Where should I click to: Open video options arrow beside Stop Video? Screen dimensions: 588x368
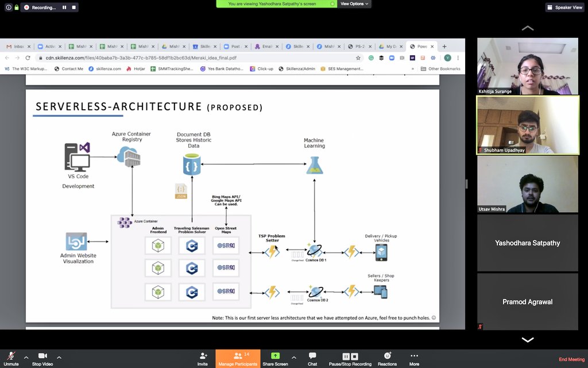click(59, 358)
